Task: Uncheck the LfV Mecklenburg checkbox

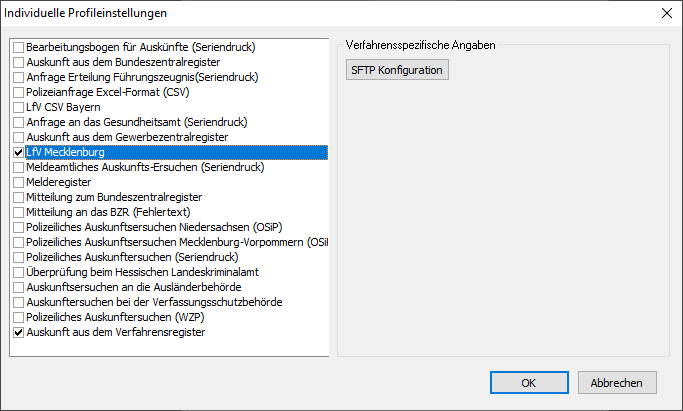Action: coord(19,152)
